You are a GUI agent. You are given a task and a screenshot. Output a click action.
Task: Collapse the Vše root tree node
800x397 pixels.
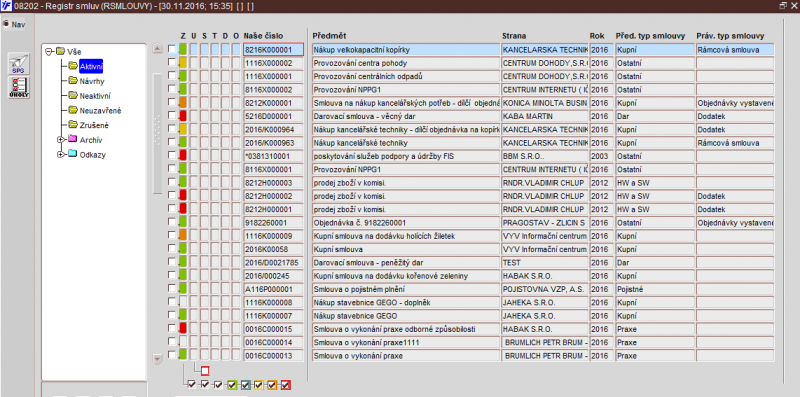(x=49, y=52)
